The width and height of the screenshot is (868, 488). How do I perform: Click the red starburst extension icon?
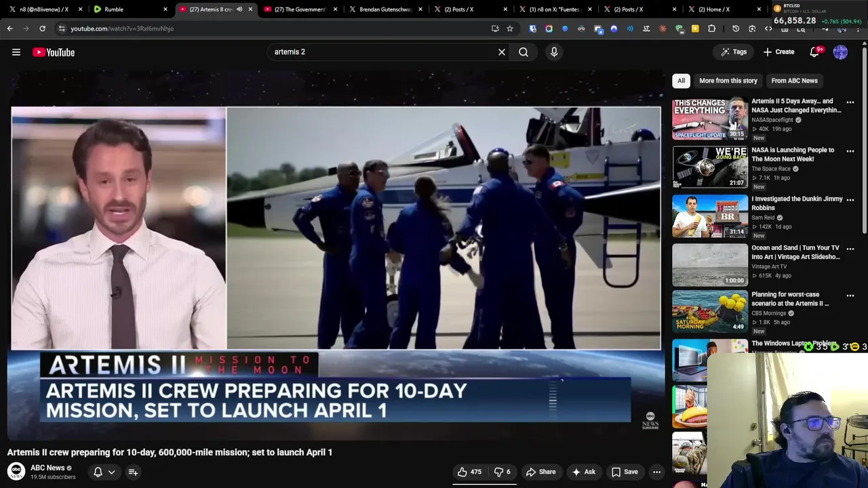tap(663, 28)
